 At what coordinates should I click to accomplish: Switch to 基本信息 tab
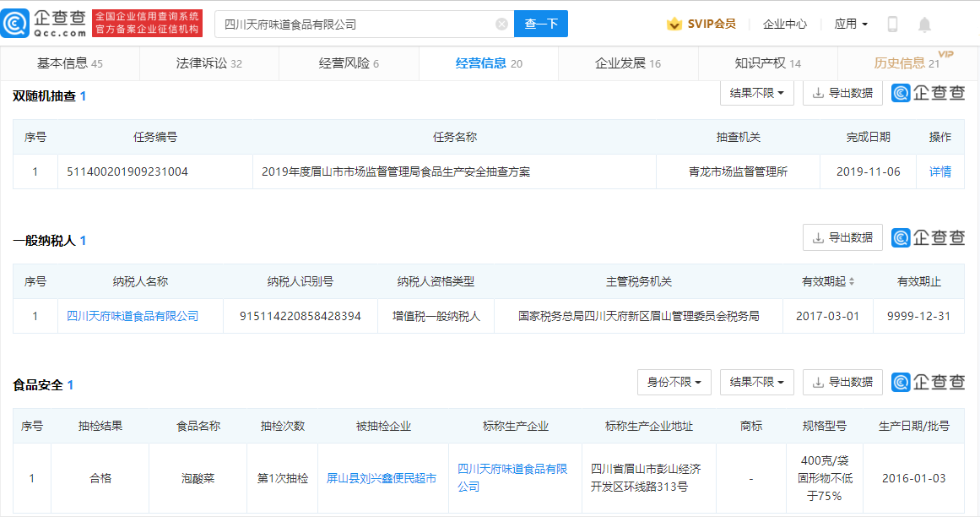point(70,63)
